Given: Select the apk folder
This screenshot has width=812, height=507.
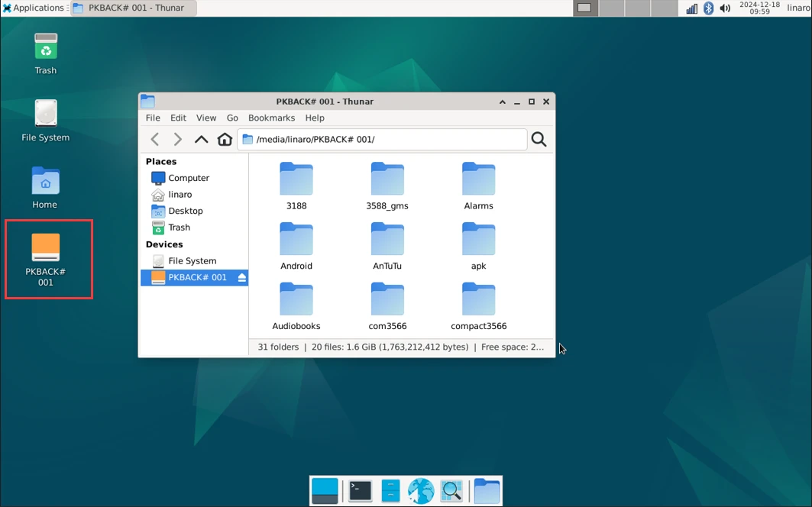Looking at the screenshot, I should tap(478, 246).
